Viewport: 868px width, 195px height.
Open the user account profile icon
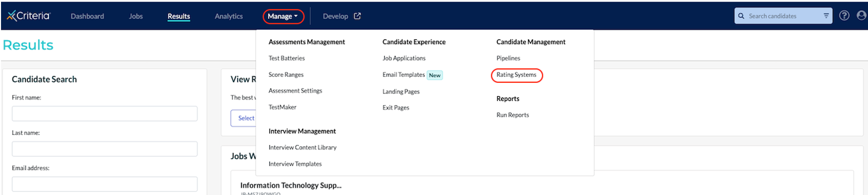click(x=861, y=16)
